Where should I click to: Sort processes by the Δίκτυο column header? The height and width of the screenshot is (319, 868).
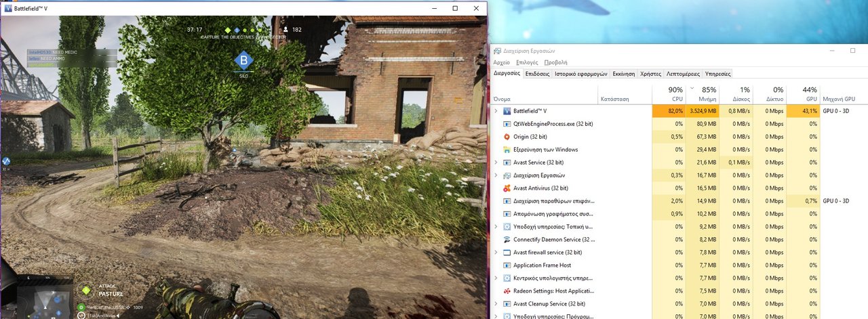click(x=770, y=95)
